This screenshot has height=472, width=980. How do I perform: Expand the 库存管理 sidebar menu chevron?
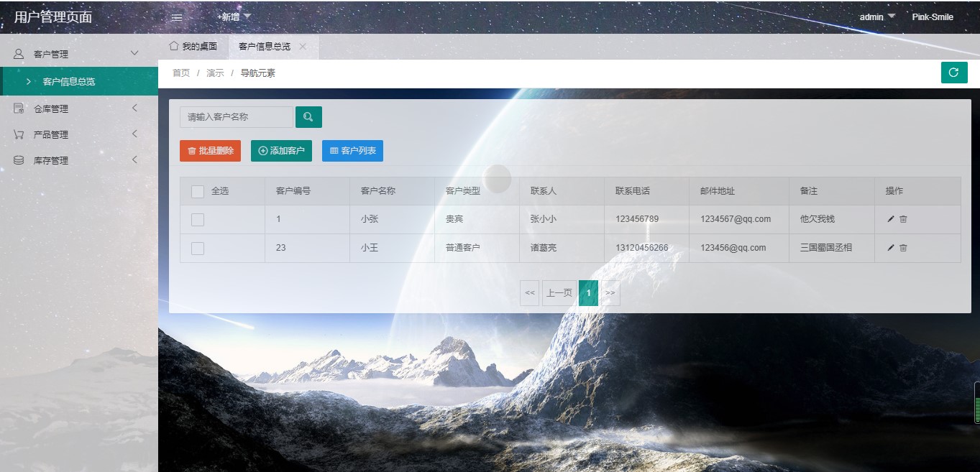(134, 160)
